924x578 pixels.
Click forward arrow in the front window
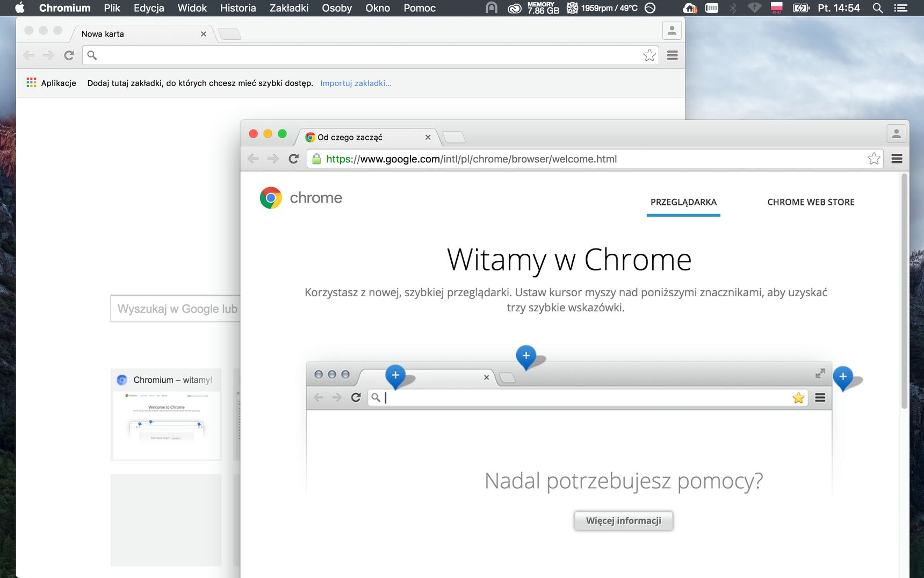coord(273,159)
